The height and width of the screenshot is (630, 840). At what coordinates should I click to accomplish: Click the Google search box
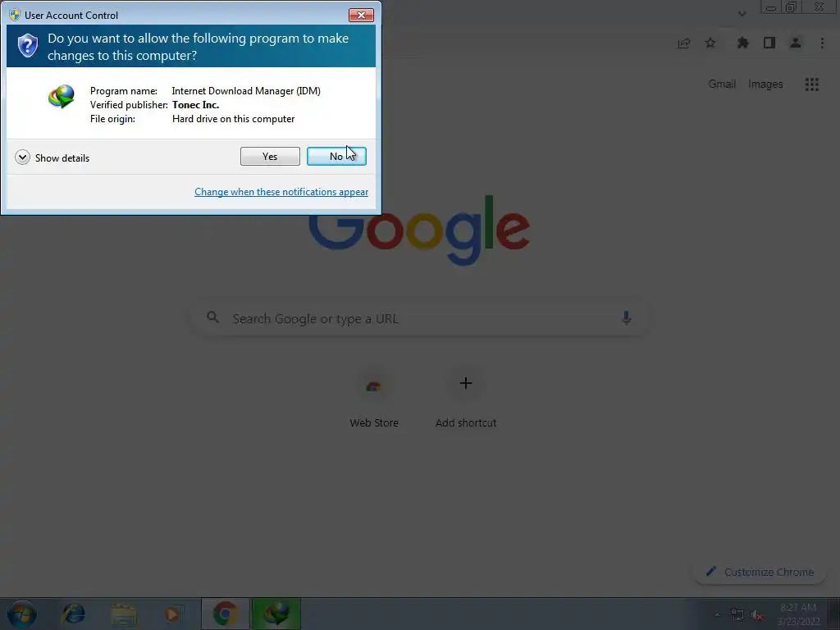pyautogui.click(x=421, y=318)
